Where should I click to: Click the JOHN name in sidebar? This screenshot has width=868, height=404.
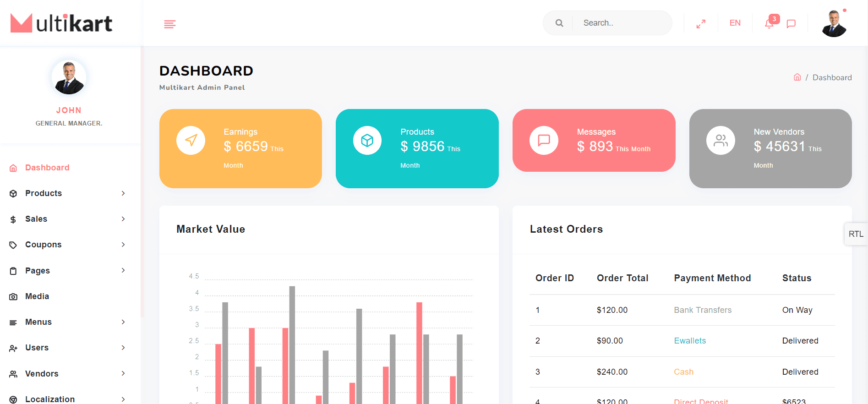69,110
